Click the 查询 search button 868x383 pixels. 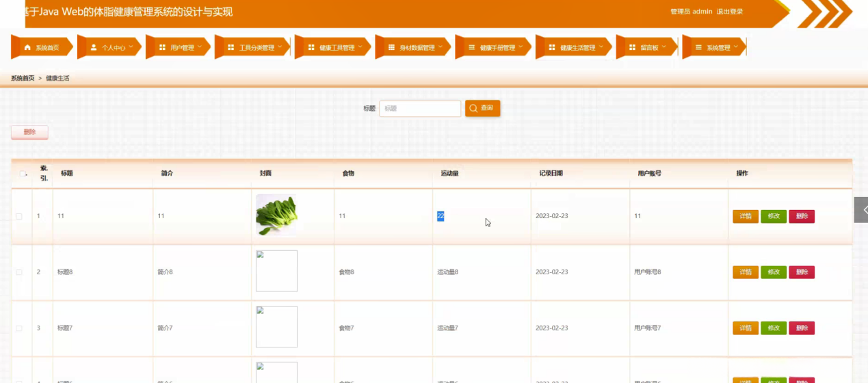tap(482, 108)
